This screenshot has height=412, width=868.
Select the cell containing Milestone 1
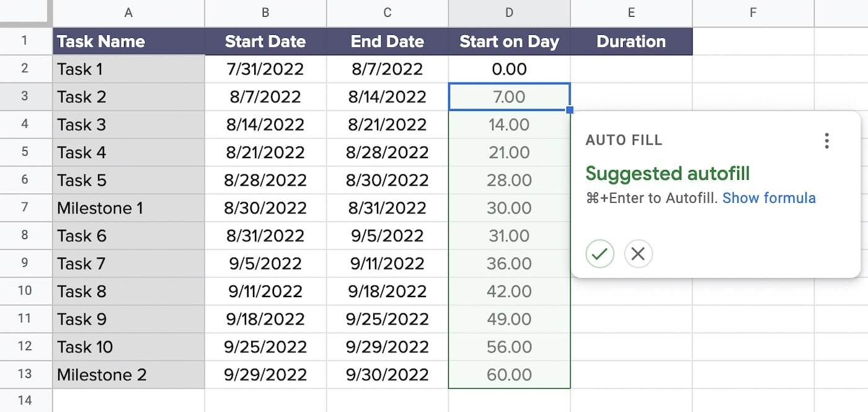tap(99, 208)
